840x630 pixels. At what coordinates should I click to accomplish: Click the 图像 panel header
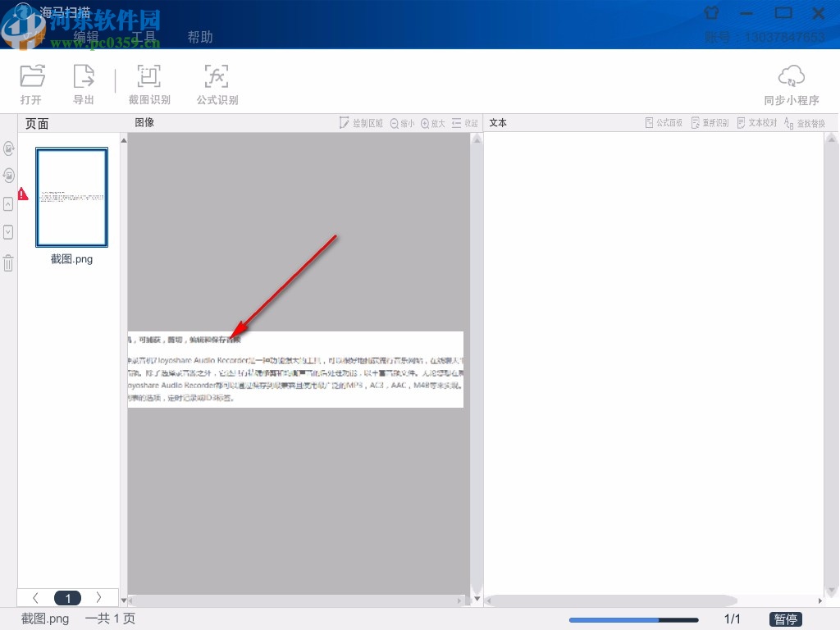(144, 122)
